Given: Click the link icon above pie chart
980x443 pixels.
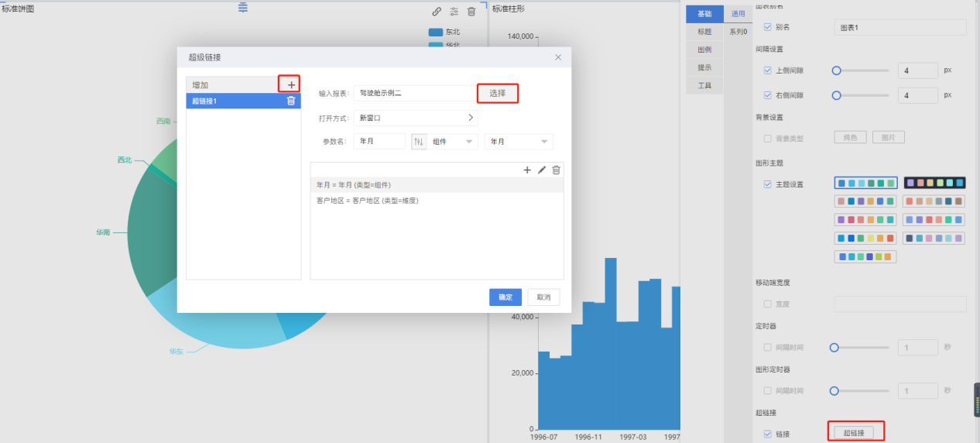Looking at the screenshot, I should 437,12.
